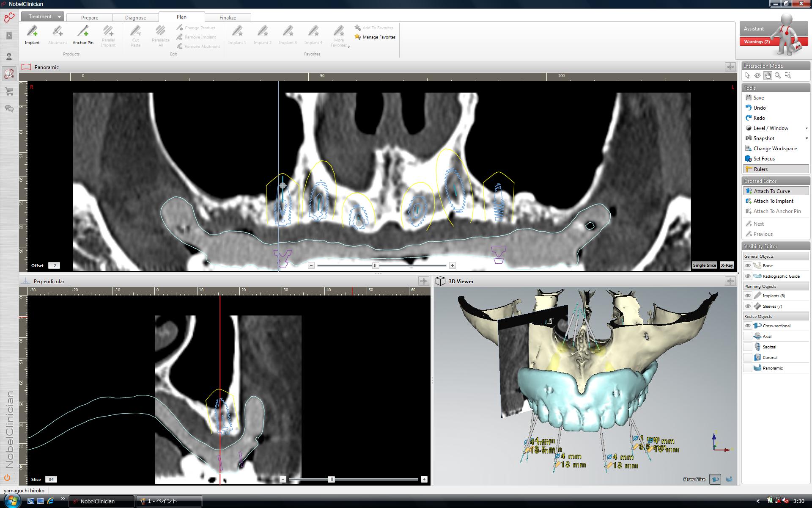The height and width of the screenshot is (508, 812).
Task: Toggle the Rulers tool
Action: point(776,169)
